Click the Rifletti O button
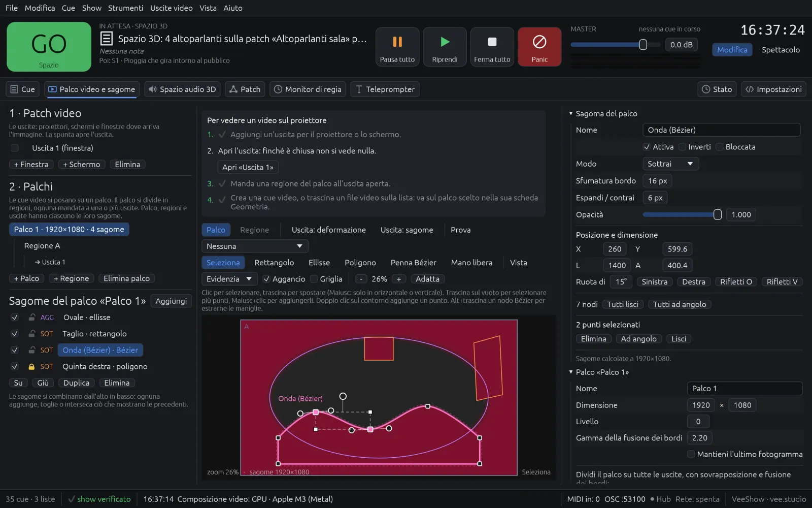812x508 pixels. click(736, 281)
